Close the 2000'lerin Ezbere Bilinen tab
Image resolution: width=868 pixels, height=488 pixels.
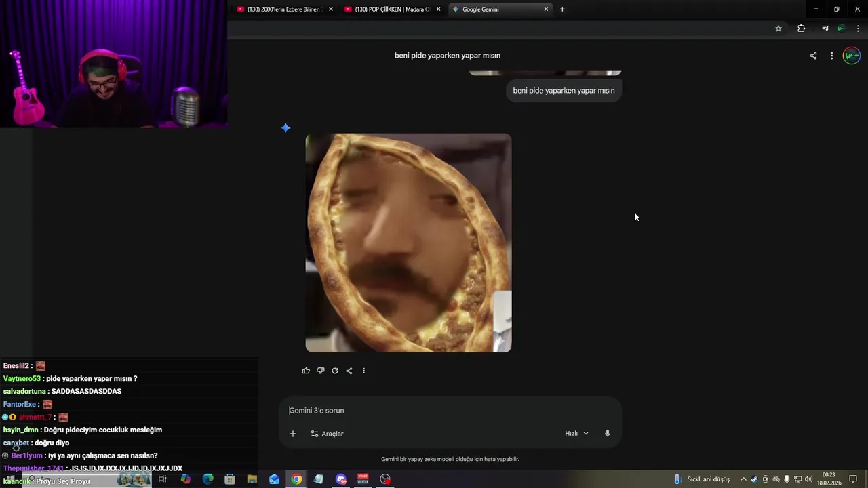331,9
